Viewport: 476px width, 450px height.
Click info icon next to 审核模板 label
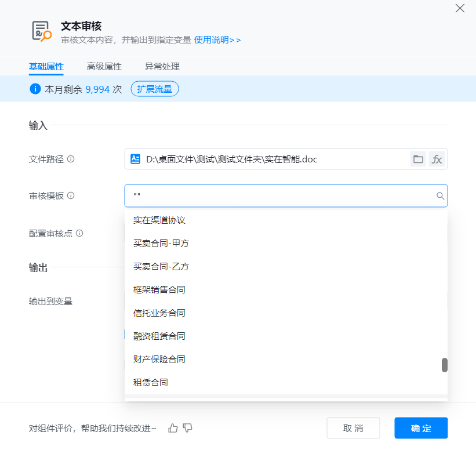tap(71, 196)
